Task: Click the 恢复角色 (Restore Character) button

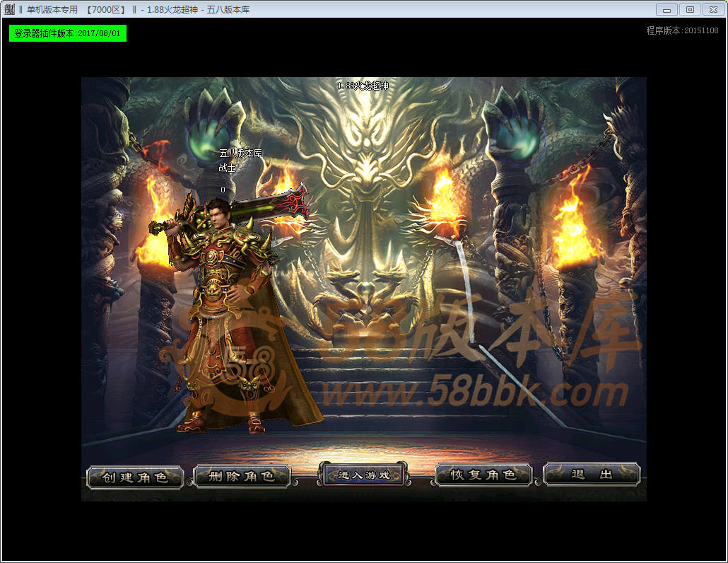Action: pyautogui.click(x=483, y=475)
